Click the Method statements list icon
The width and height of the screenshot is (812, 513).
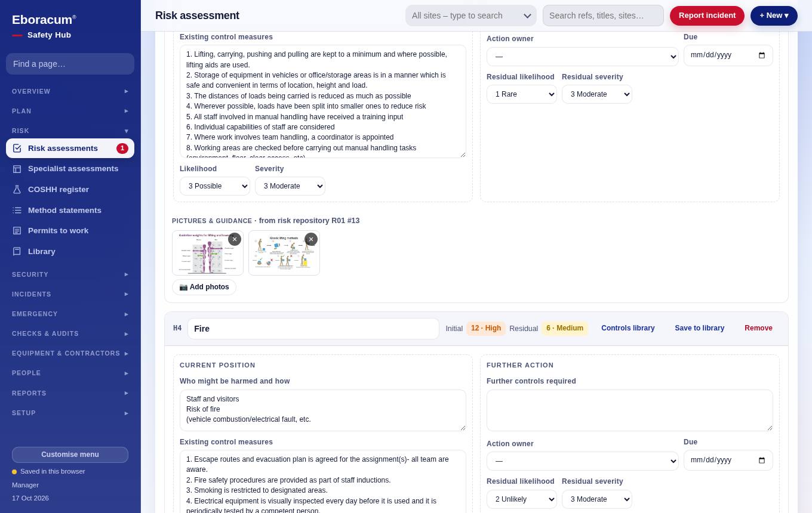click(x=17, y=210)
